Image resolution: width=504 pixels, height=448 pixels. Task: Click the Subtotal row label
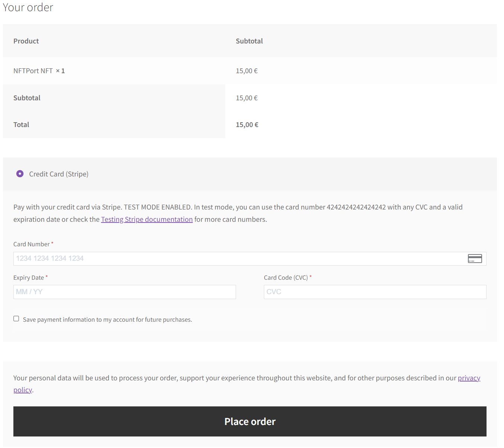pos(27,98)
